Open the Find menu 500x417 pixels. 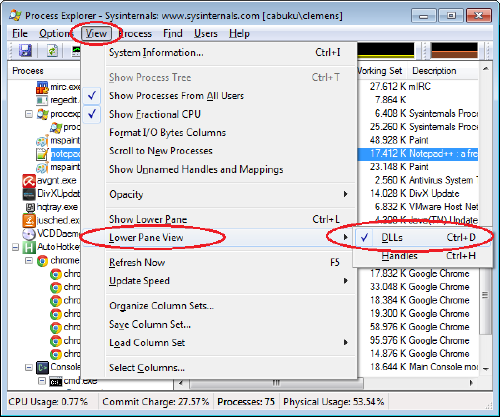(173, 33)
